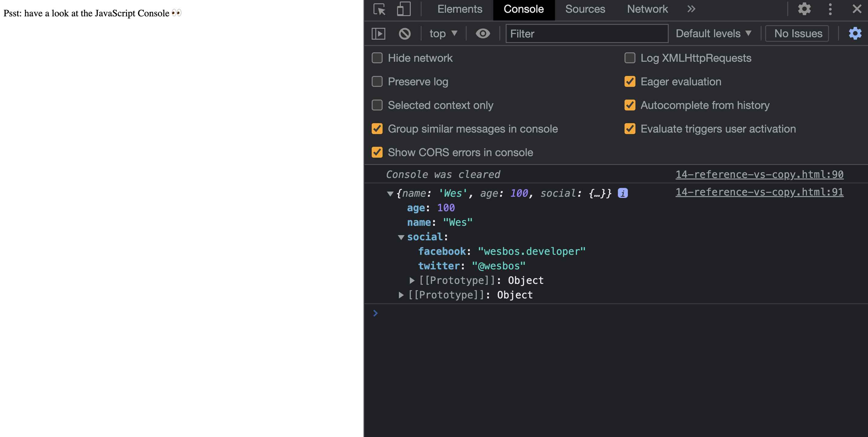Screen dimensions: 868x437
Task: Switch to the Elements tab
Action: click(x=460, y=9)
